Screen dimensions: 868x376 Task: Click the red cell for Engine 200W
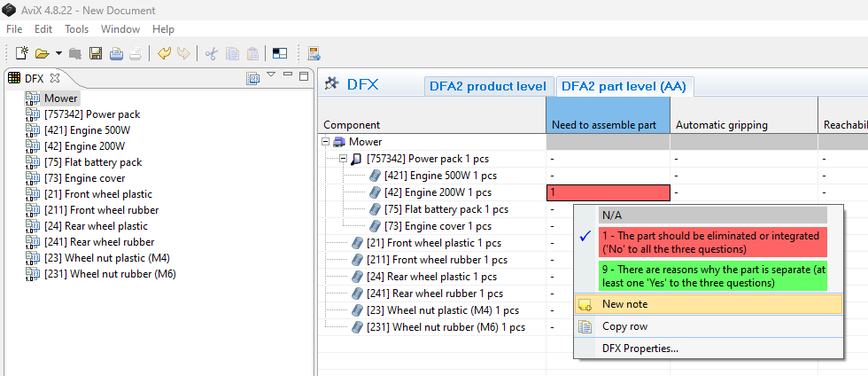tap(608, 192)
